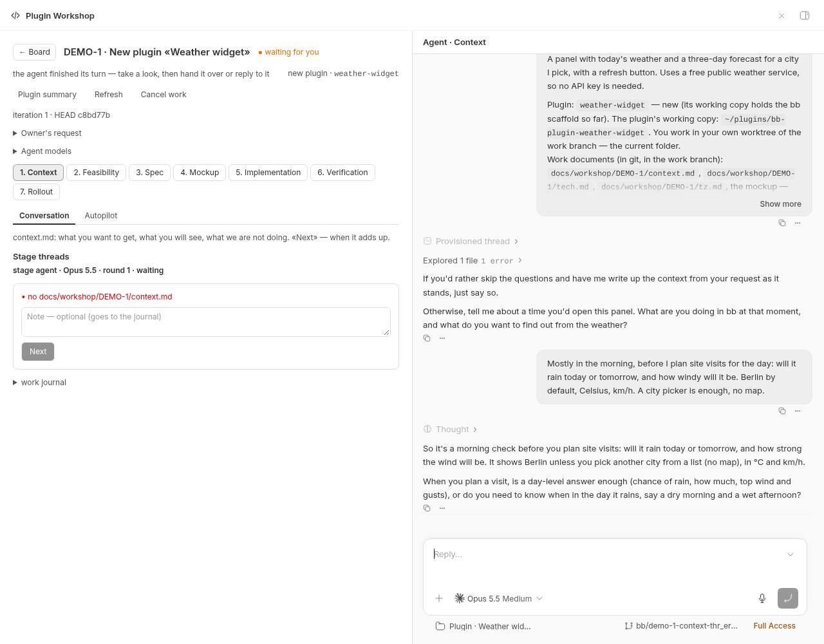This screenshot has height=644, width=824.
Task: Copy the 'Mostly in the morning' message
Action: pyautogui.click(x=782, y=411)
